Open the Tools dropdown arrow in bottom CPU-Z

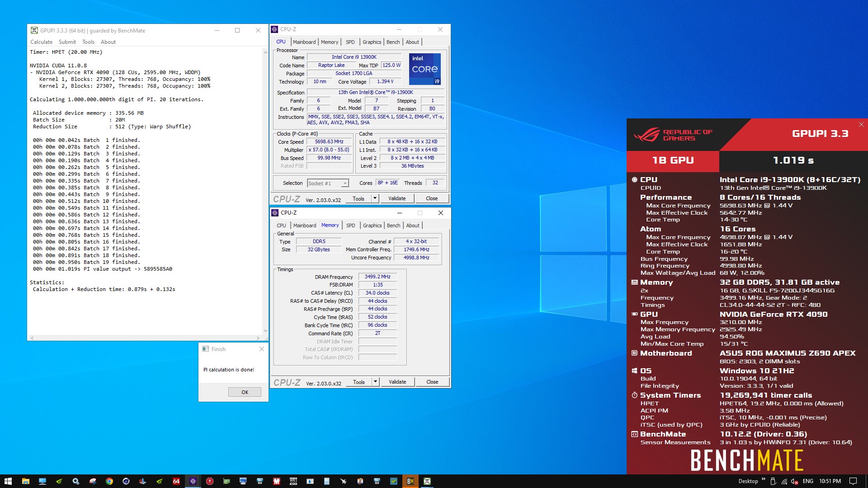[x=375, y=382]
